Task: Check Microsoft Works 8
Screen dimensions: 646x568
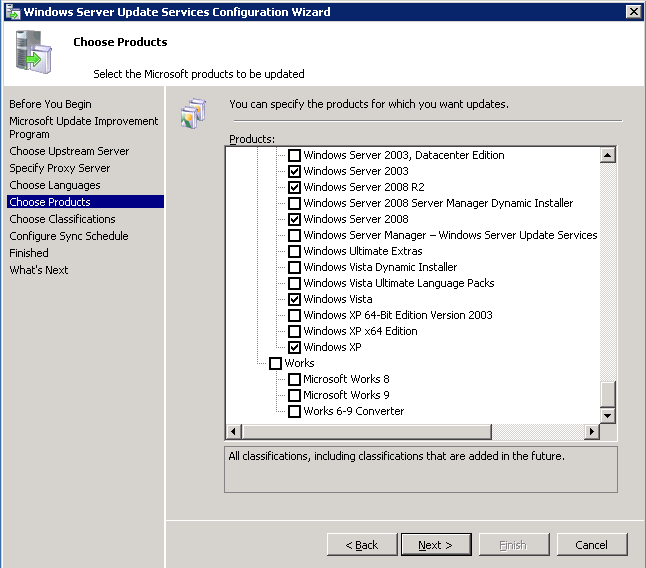Action: [x=294, y=379]
